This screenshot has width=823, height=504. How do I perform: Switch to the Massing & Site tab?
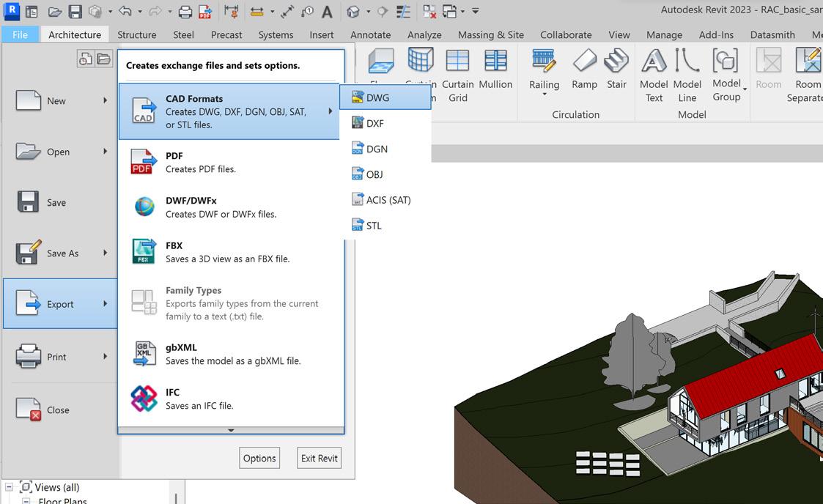[491, 34]
